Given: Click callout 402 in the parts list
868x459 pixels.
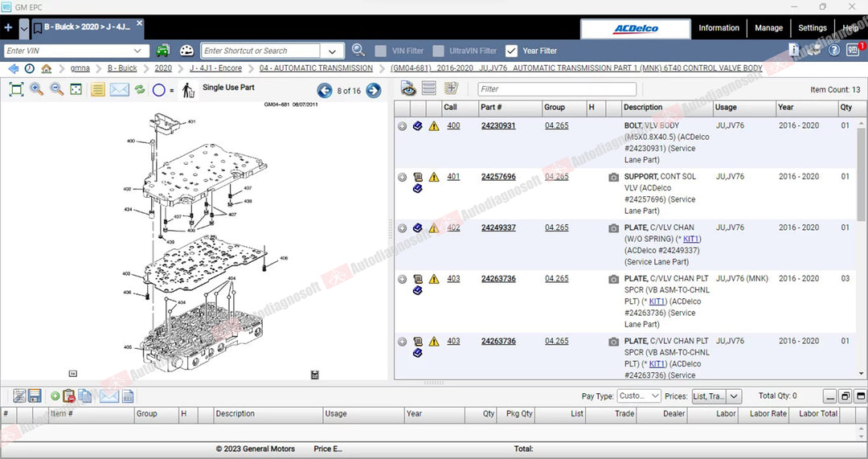Looking at the screenshot, I should click(x=453, y=227).
